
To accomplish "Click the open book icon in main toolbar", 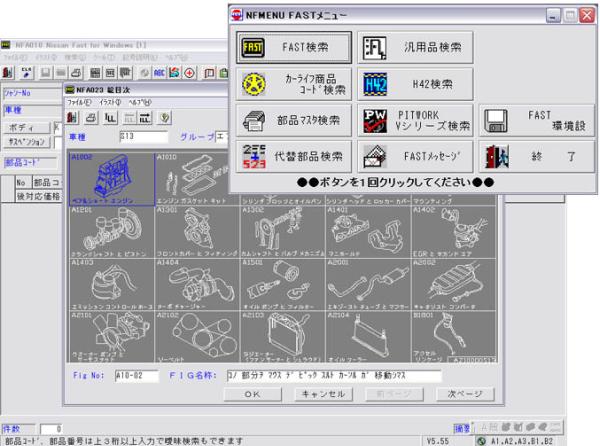I will tap(209, 72).
